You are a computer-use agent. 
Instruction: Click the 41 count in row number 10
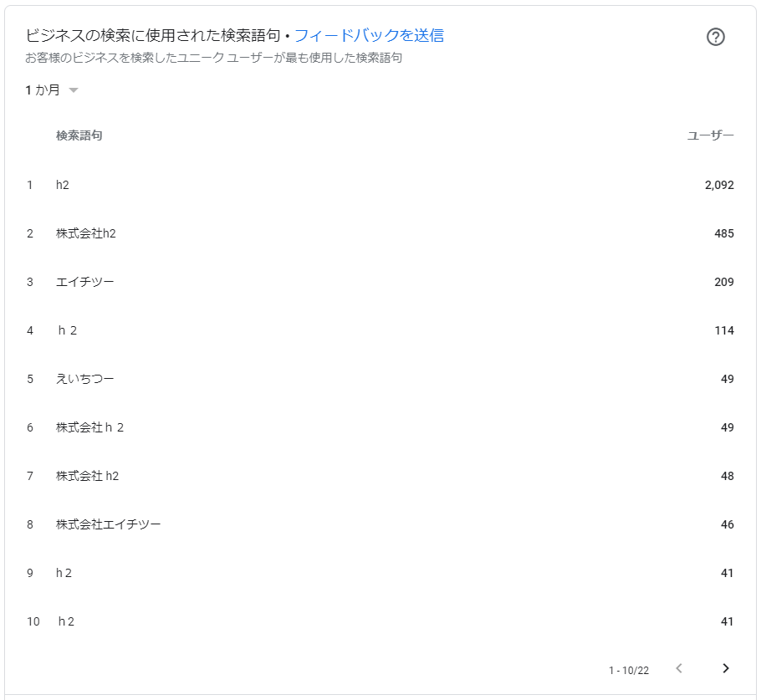(x=727, y=622)
